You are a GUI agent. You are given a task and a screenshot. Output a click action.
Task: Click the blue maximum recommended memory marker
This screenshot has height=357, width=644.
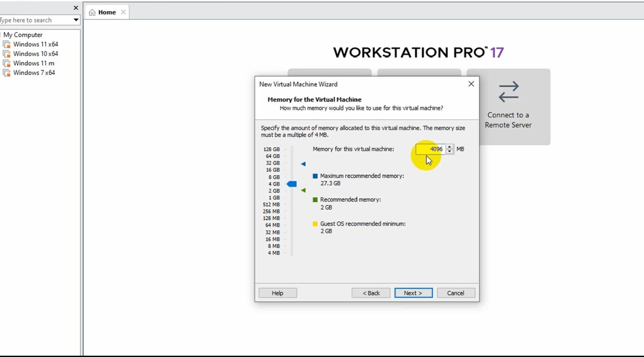pyautogui.click(x=303, y=164)
